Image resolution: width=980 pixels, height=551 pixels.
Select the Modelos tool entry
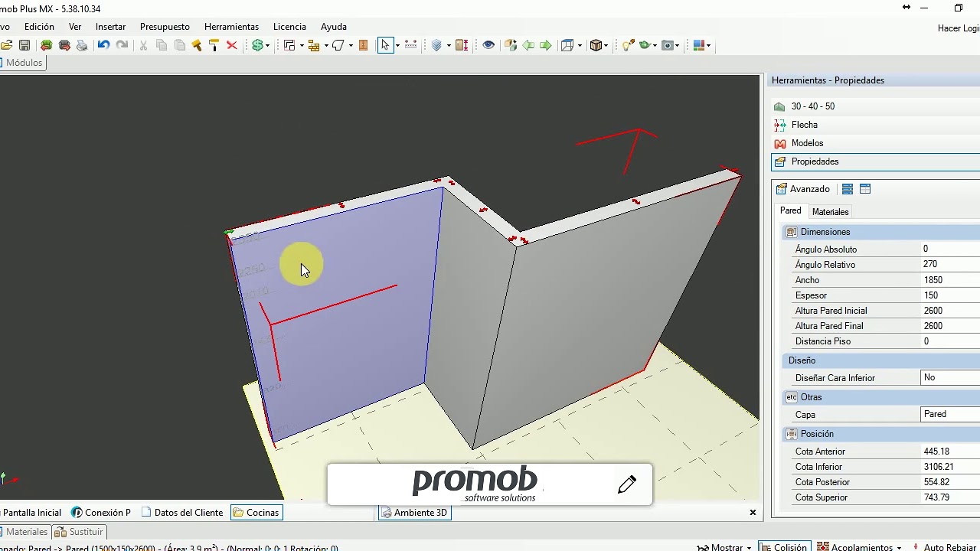[807, 143]
